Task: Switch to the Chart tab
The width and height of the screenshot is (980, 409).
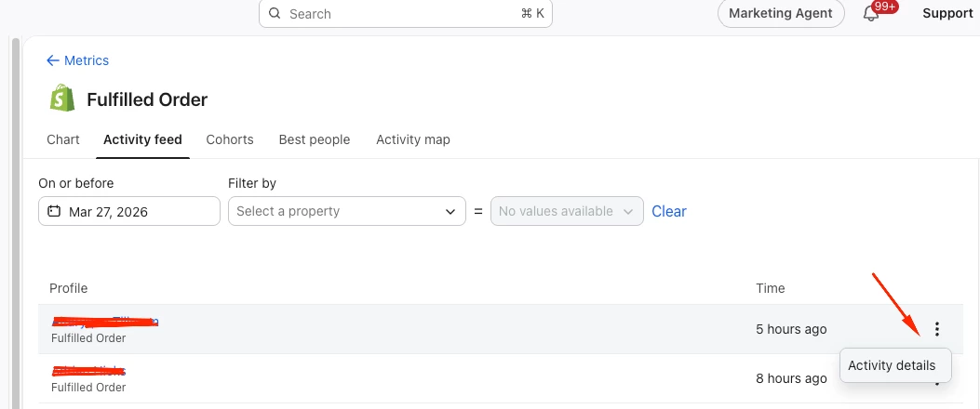Action: 63,139
